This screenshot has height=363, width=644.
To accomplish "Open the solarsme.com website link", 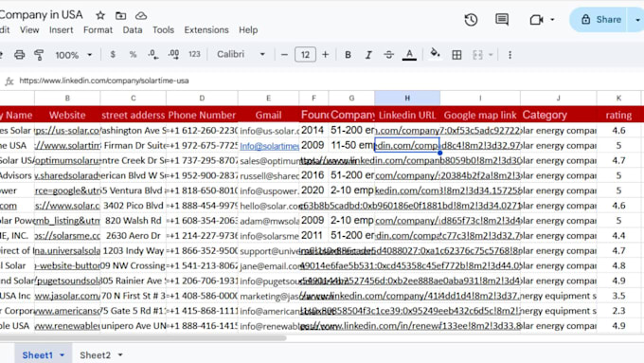I will [x=67, y=236].
